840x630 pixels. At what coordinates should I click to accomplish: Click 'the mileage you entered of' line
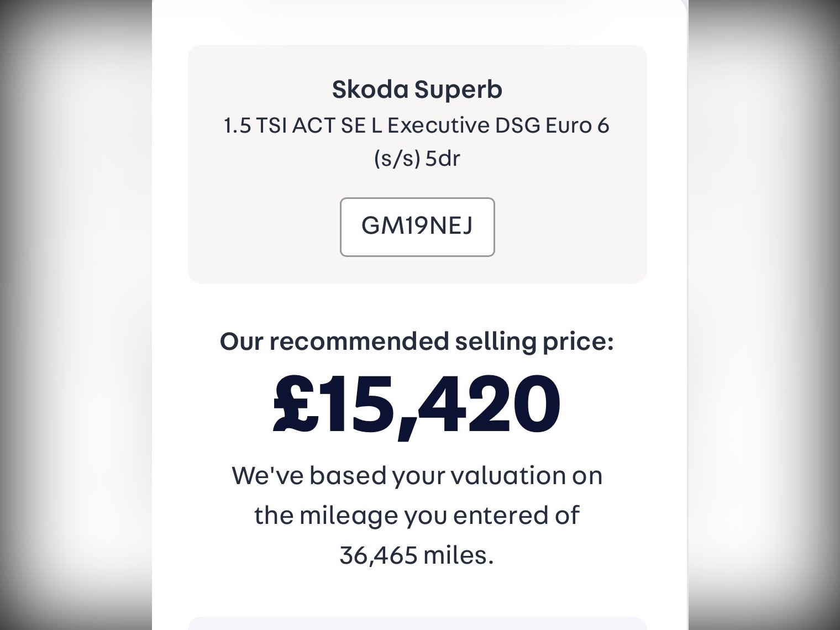[417, 515]
